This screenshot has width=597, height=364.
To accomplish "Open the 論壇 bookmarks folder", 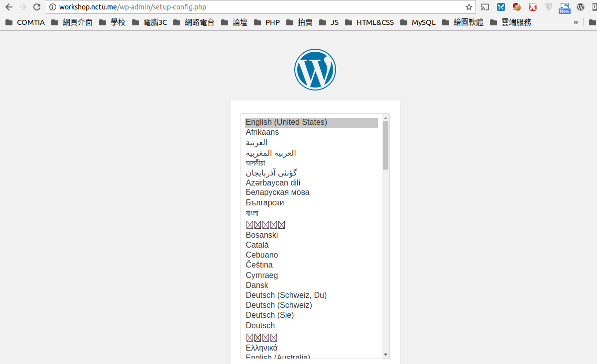I will (x=234, y=22).
